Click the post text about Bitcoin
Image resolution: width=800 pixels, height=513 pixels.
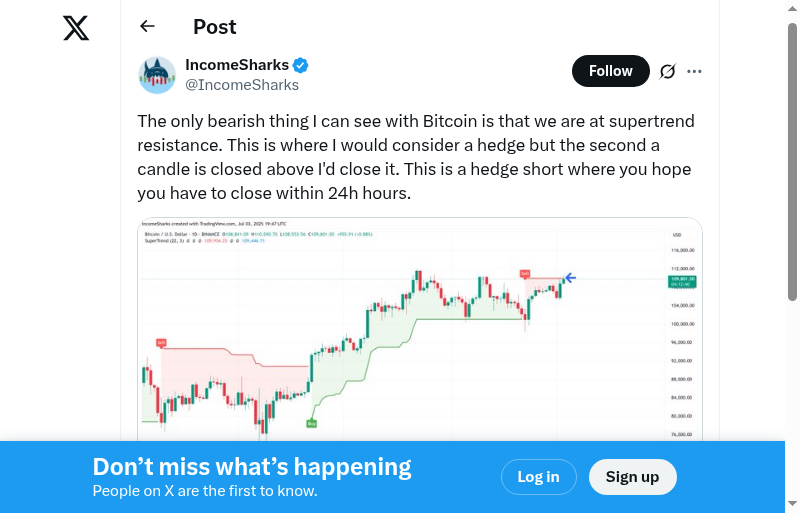tap(415, 157)
